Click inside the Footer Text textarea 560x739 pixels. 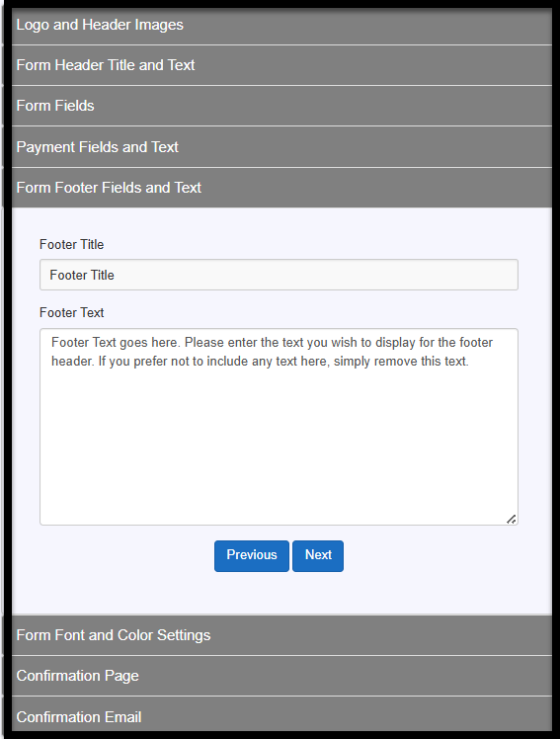pos(279,427)
